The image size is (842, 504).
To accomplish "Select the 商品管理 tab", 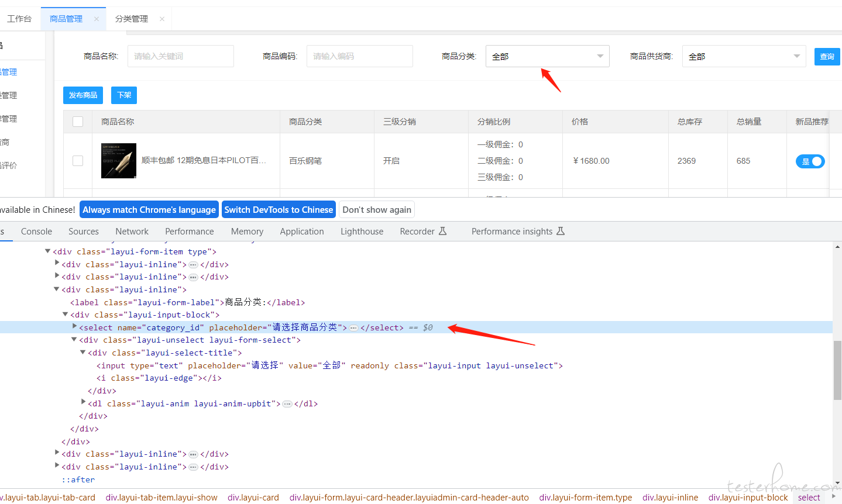I will 66,19.
